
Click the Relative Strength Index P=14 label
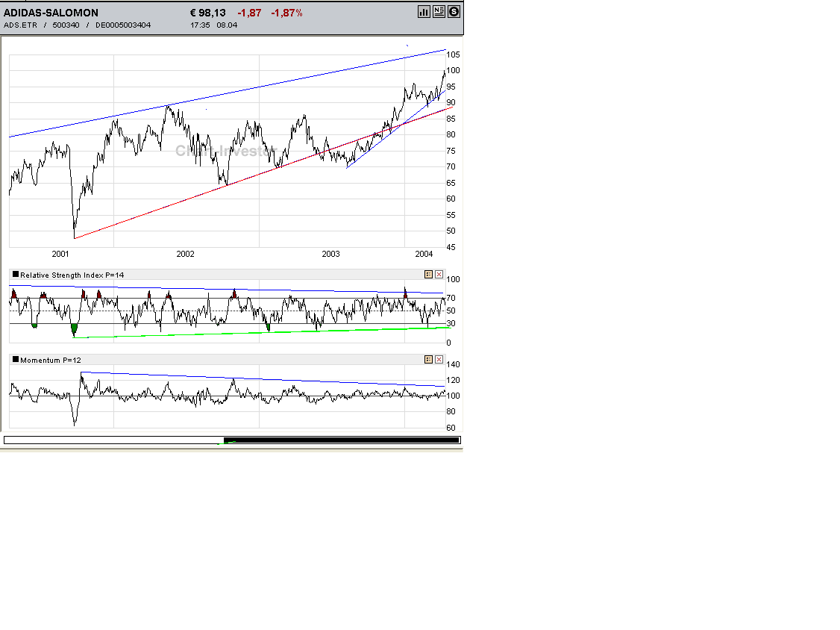(x=72, y=275)
